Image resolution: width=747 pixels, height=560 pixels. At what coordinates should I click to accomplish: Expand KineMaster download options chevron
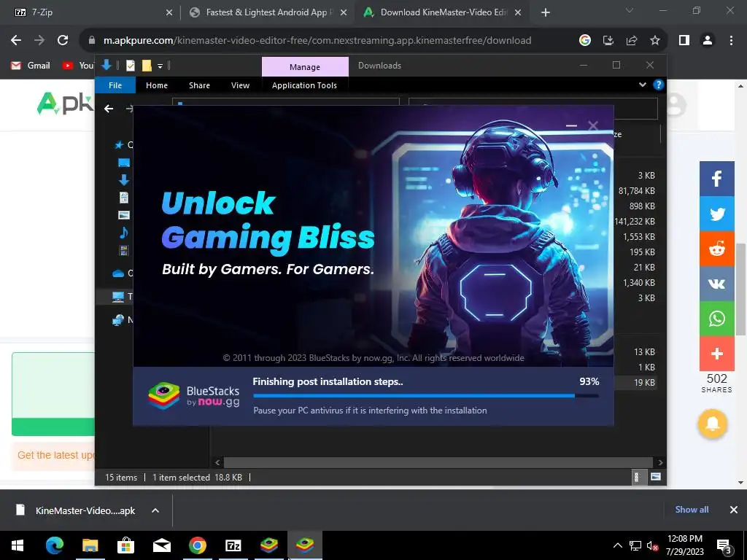(155, 510)
